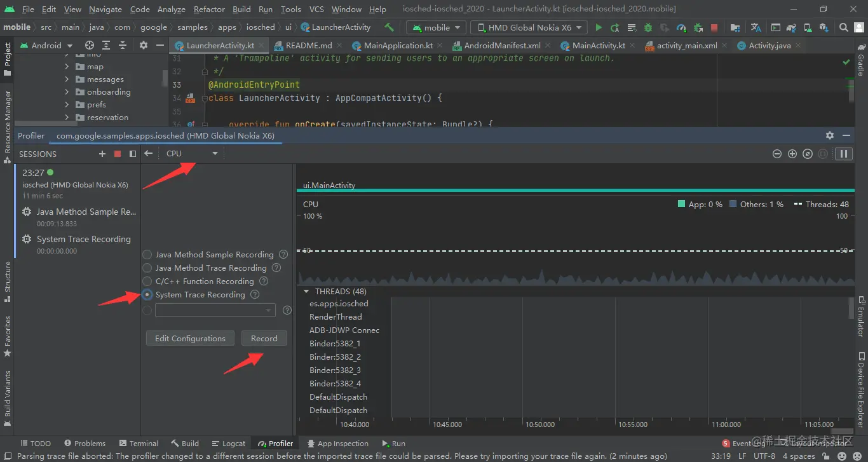Open the Logcat tool window tab

(228, 444)
